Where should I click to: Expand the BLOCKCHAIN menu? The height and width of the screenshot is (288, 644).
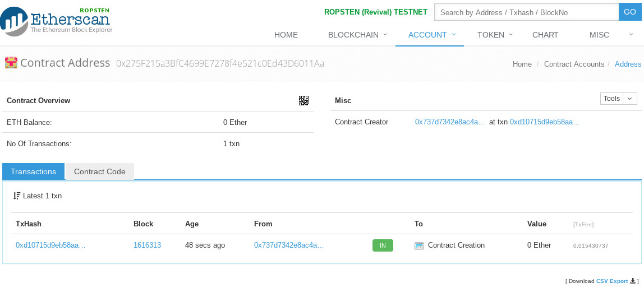click(357, 35)
